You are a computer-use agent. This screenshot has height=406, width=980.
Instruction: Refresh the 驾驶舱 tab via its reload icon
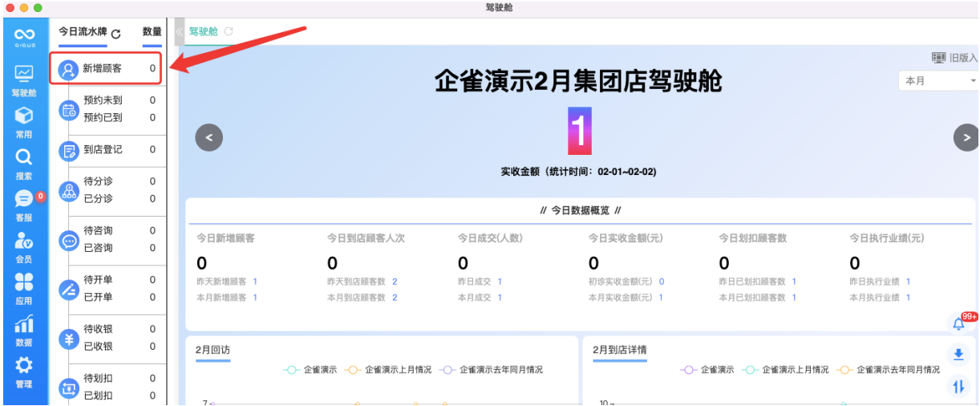click(x=229, y=31)
